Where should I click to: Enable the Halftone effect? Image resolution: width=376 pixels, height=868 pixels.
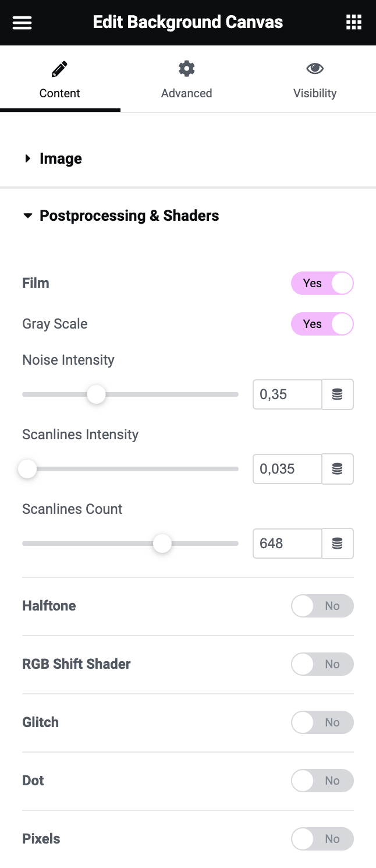coord(322,606)
